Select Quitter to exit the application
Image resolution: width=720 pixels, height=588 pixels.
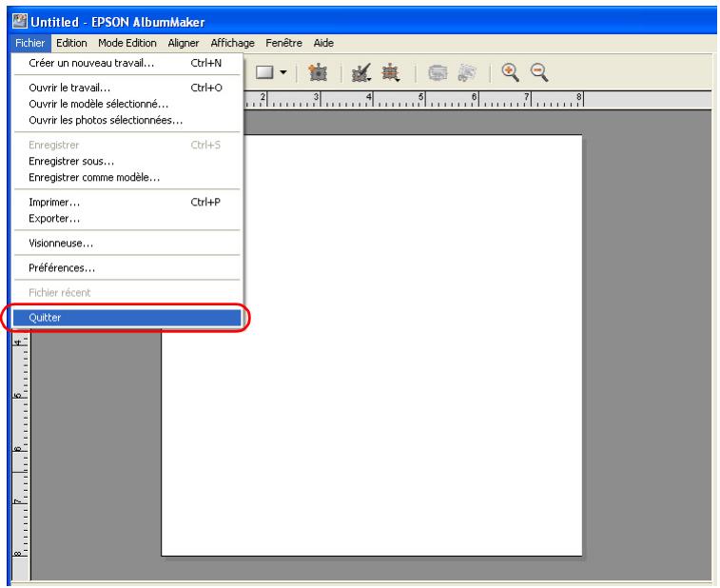click(126, 318)
